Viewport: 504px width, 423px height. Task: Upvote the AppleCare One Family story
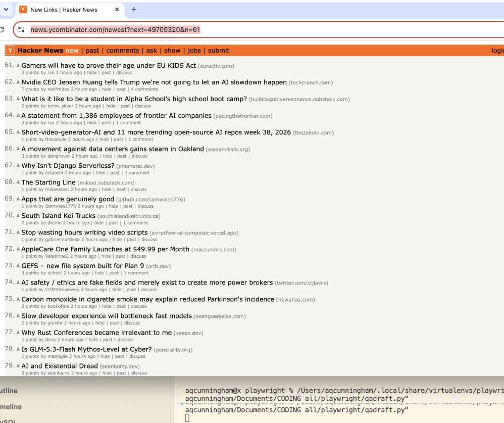tap(18, 249)
